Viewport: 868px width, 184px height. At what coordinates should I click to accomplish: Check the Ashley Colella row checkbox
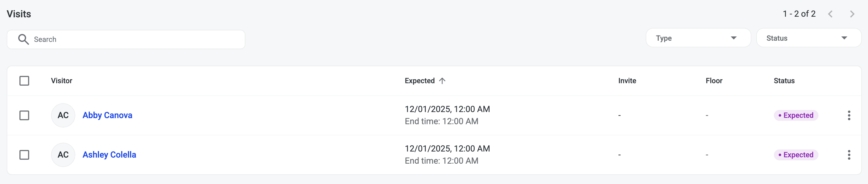point(24,155)
